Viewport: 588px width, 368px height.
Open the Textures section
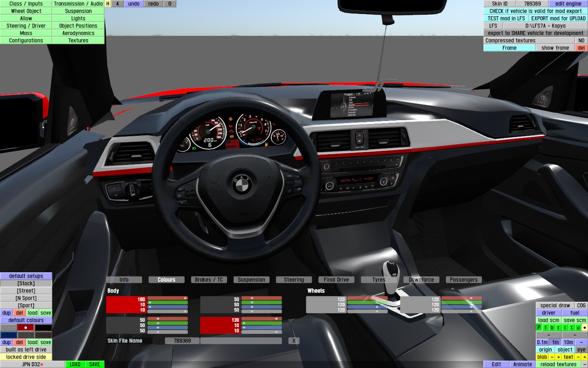(x=78, y=40)
